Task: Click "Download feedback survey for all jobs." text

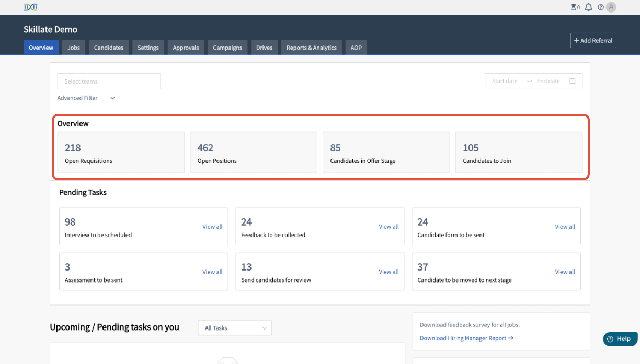Action: point(470,325)
